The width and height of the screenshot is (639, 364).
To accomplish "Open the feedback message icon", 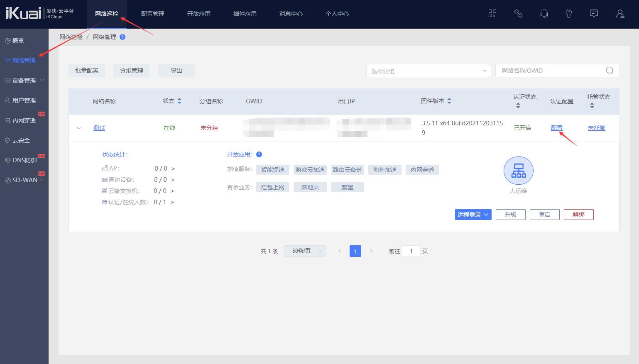I will pyautogui.click(x=593, y=13).
